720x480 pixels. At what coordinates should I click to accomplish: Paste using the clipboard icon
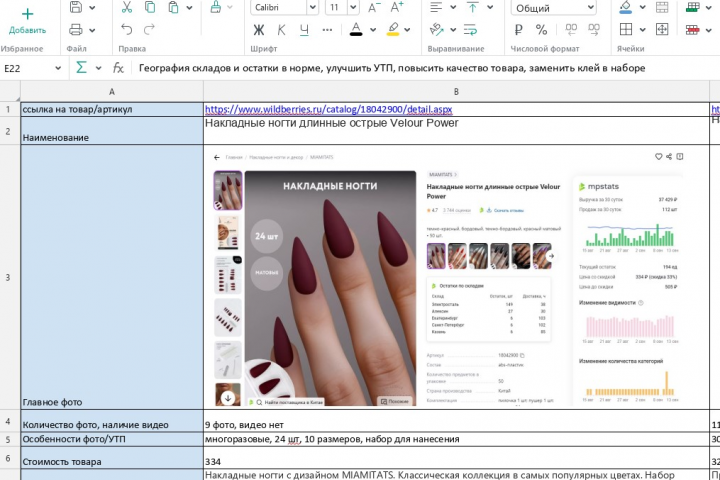coord(173,7)
